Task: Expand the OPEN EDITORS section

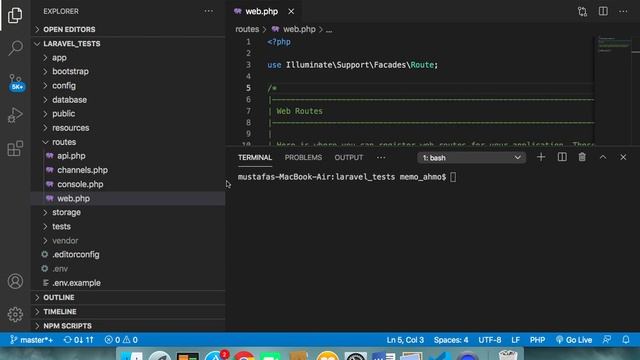Action: pos(128,29)
